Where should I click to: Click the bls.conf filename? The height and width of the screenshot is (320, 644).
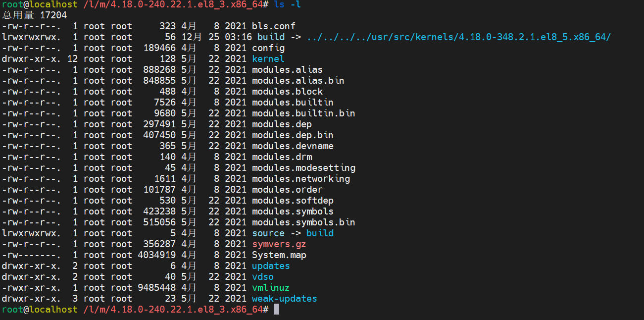274,26
